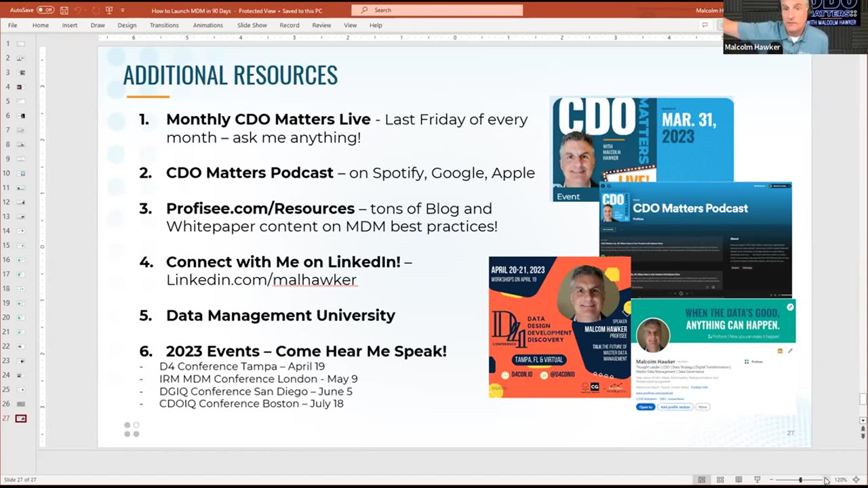Image resolution: width=868 pixels, height=488 pixels.
Task: Click status bar Slide Show icon
Action: tap(757, 479)
